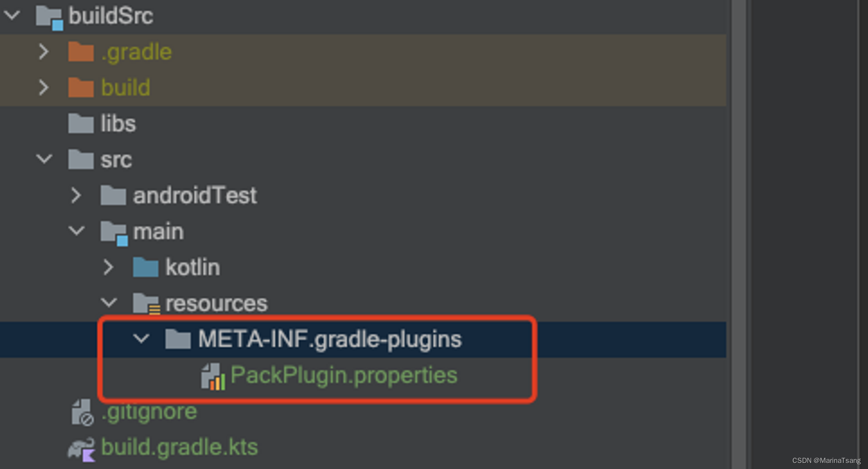Viewport: 868px width, 469px height.
Task: Collapse the buildSrc tree node
Action: tap(12, 16)
